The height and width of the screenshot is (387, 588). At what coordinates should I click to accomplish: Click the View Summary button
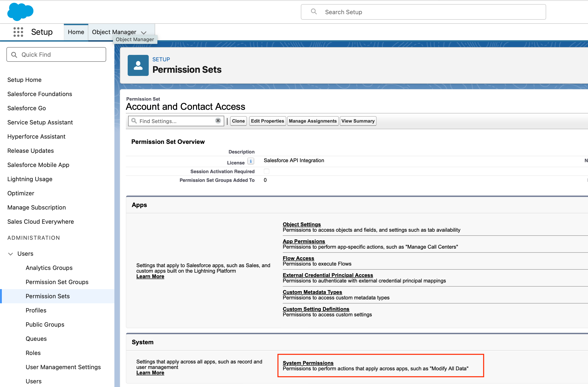[358, 121]
